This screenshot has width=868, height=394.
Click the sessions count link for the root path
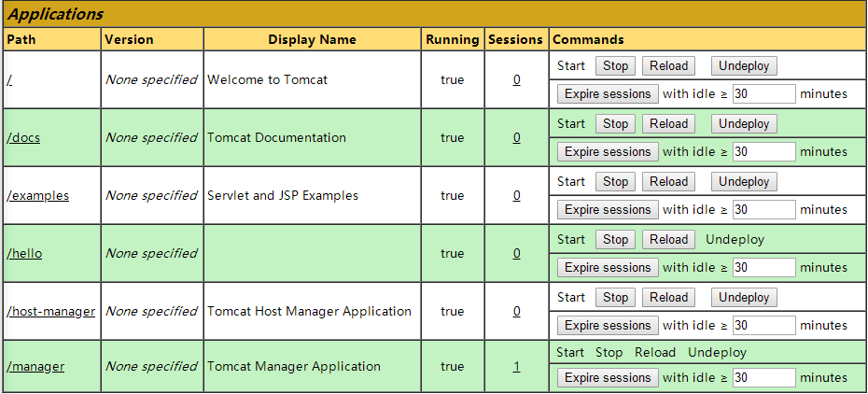coord(516,79)
